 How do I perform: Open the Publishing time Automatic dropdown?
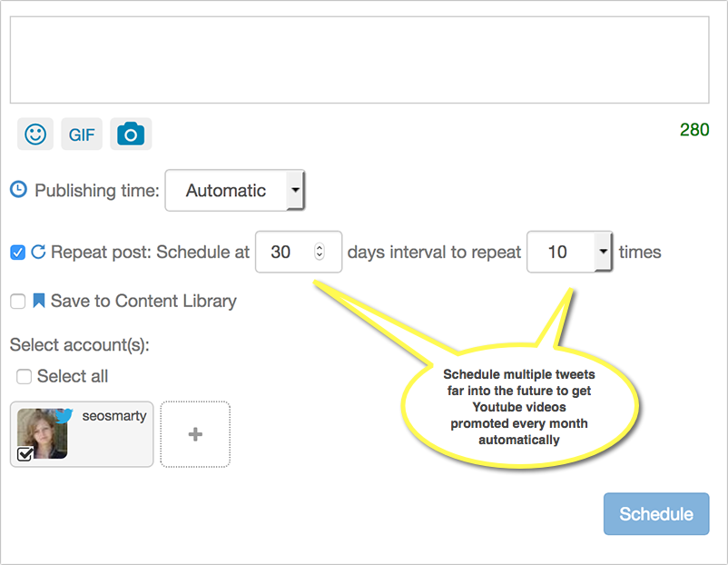(234, 191)
